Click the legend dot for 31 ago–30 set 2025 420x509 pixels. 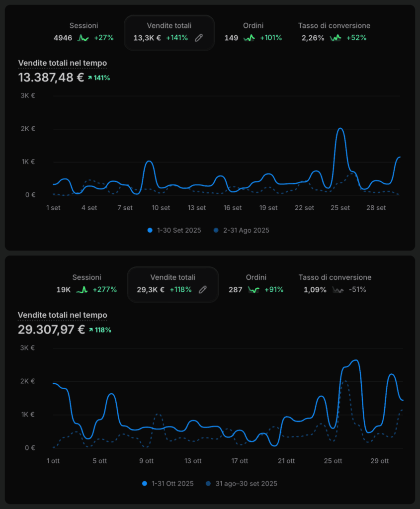tap(208, 484)
